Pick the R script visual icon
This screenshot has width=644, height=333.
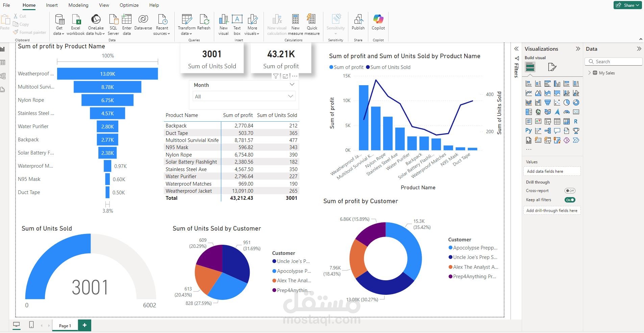pos(576,122)
